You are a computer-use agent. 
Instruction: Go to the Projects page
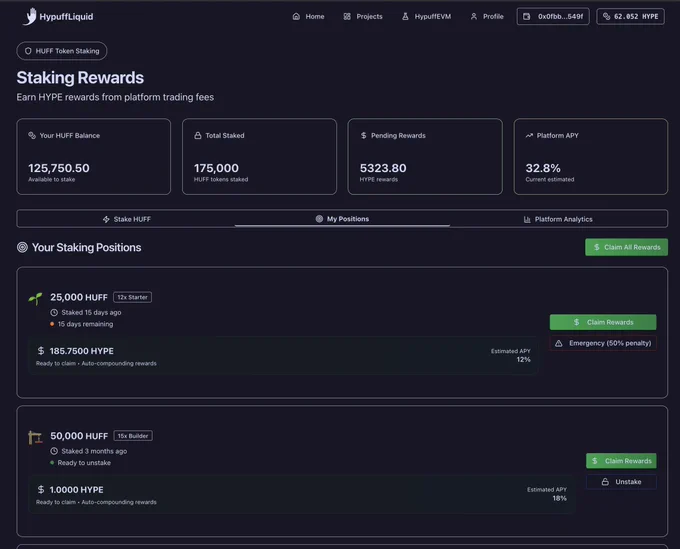tap(363, 16)
